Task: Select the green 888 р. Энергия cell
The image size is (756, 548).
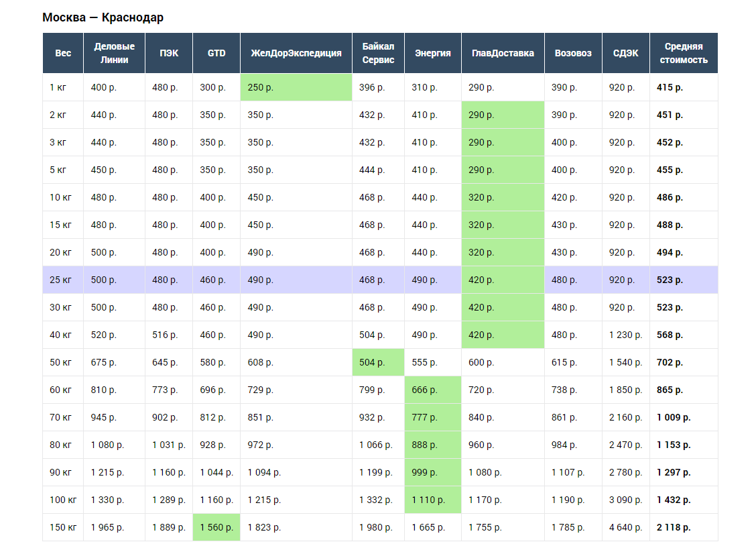Action: (x=433, y=445)
